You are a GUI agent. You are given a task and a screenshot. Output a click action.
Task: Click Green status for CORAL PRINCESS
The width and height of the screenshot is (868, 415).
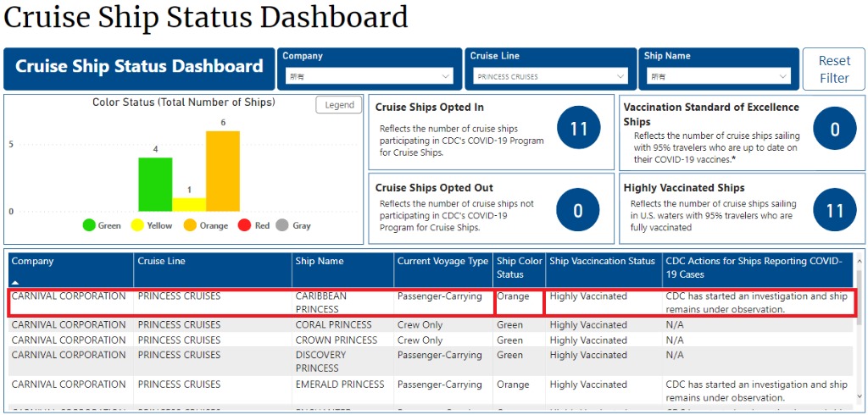[x=509, y=325]
